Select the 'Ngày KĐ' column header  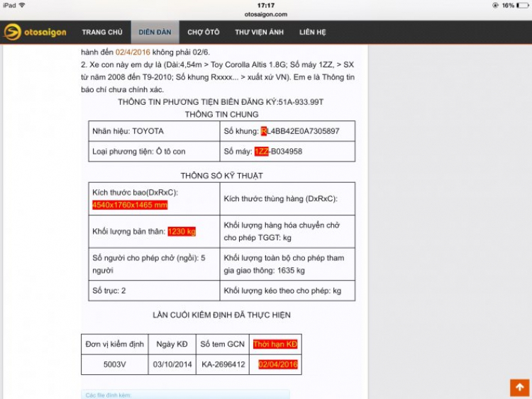coord(172,344)
